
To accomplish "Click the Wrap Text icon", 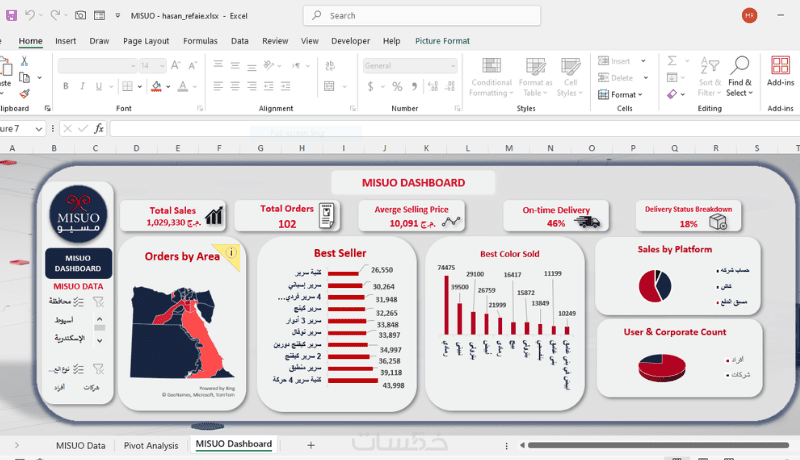I will pyautogui.click(x=330, y=65).
